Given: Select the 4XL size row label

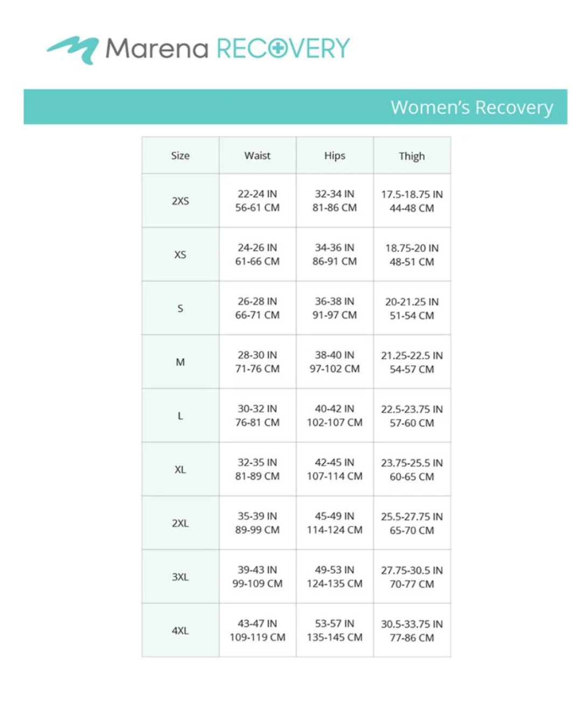Looking at the screenshot, I should coord(181,630).
